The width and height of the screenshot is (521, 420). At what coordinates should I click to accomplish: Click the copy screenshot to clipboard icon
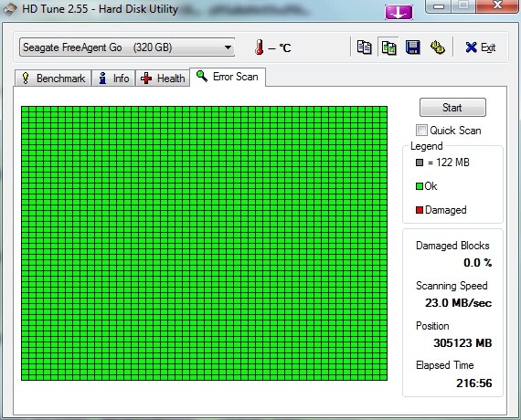(388, 47)
